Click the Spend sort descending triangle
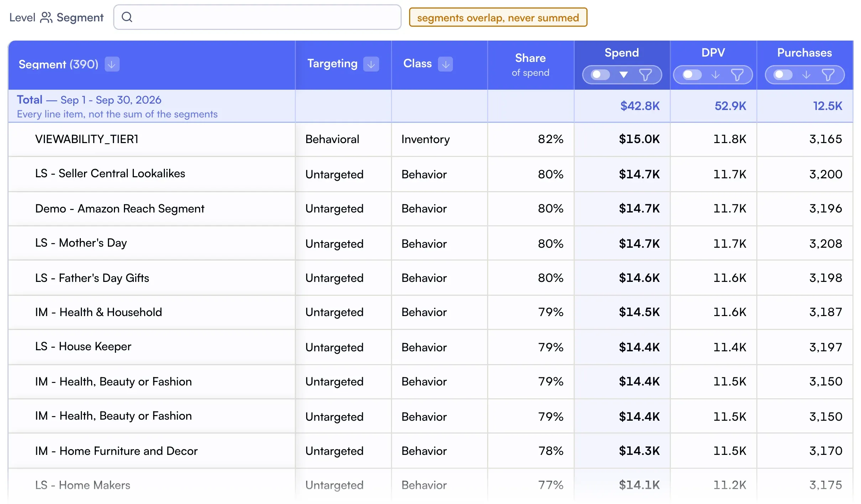Screen dimensions: 861x504 tap(623, 75)
